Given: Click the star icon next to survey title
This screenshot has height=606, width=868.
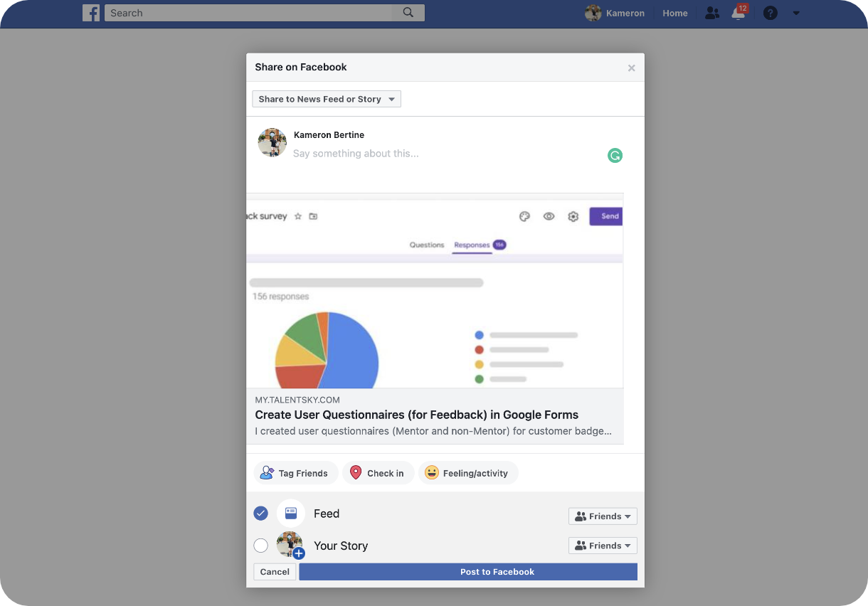Looking at the screenshot, I should tap(298, 216).
